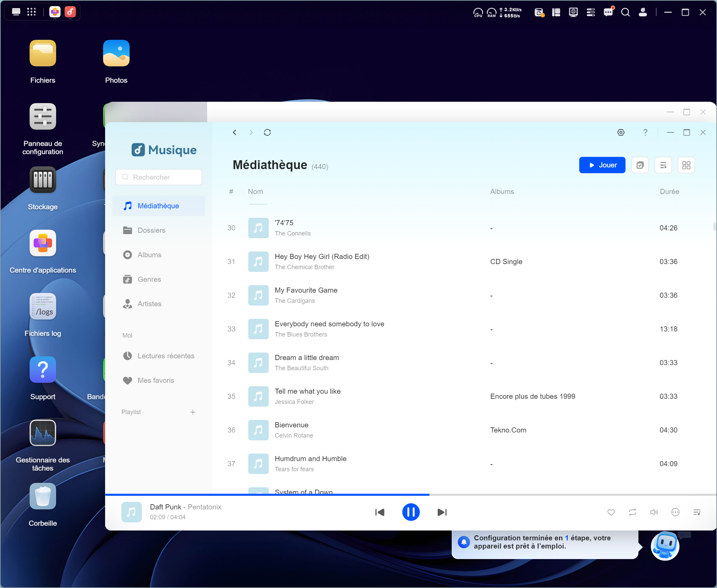Click the track list scrollbar
Screen dimensions: 717x588
pyautogui.click(x=714, y=227)
